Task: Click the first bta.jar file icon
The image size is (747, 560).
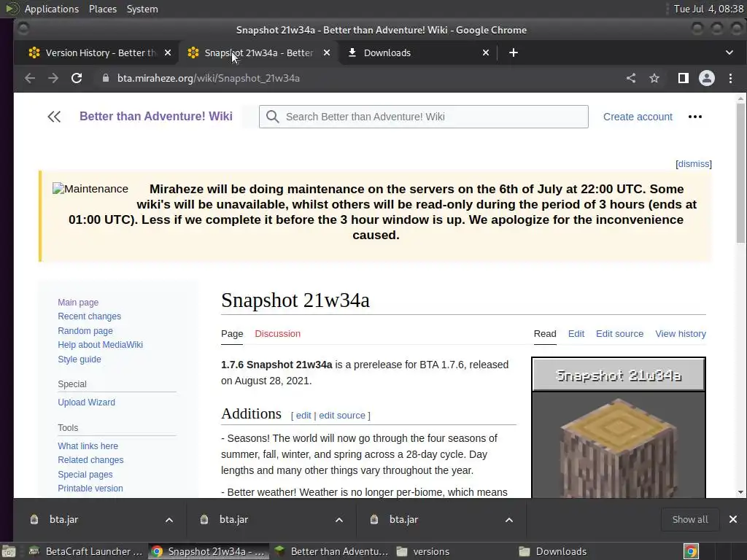Action: coord(34,519)
